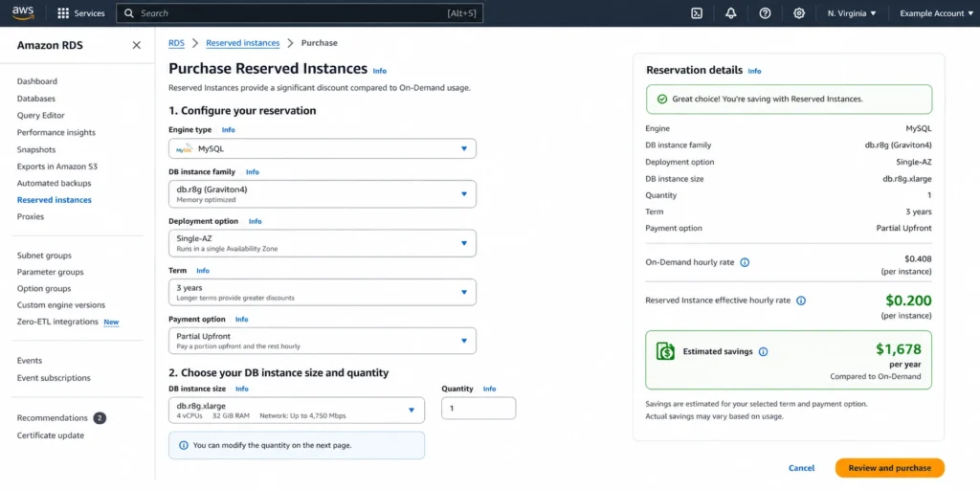Image resolution: width=980 pixels, height=490 pixels.
Task: Click Info link beside Purchase Reserved Instances
Action: (379, 71)
